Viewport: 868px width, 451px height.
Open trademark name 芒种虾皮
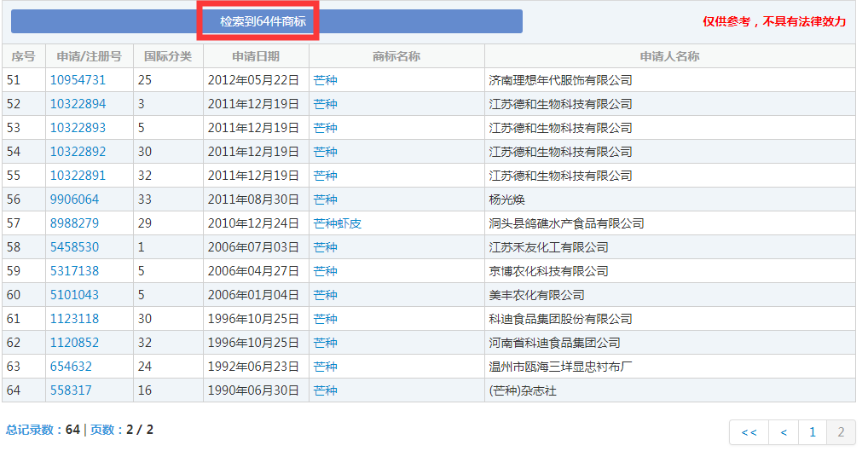tap(337, 223)
